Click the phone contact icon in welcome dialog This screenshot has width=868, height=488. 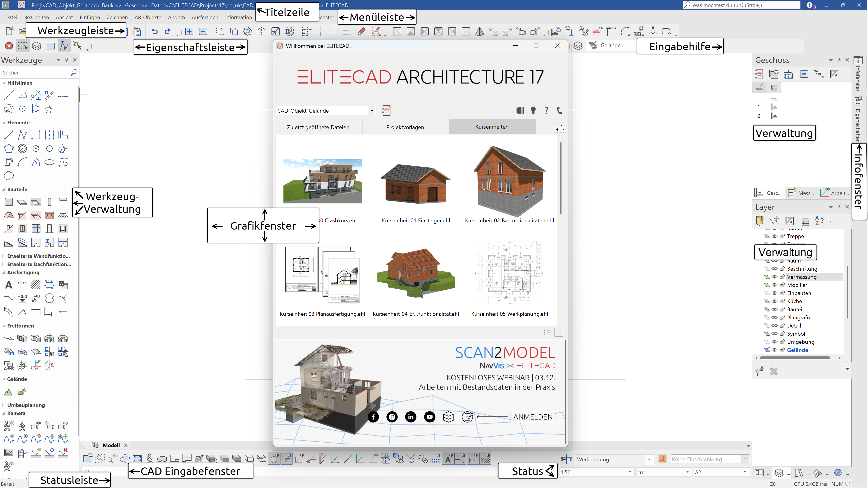559,110
